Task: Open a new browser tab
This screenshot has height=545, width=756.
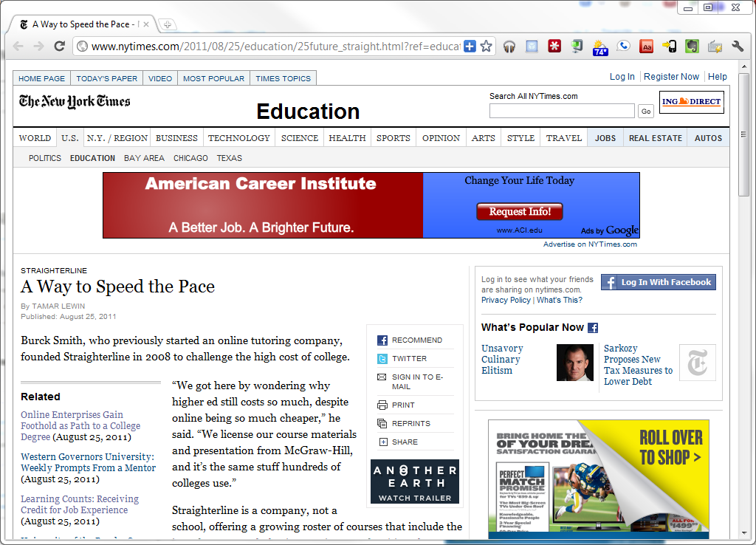Action: pyautogui.click(x=168, y=24)
